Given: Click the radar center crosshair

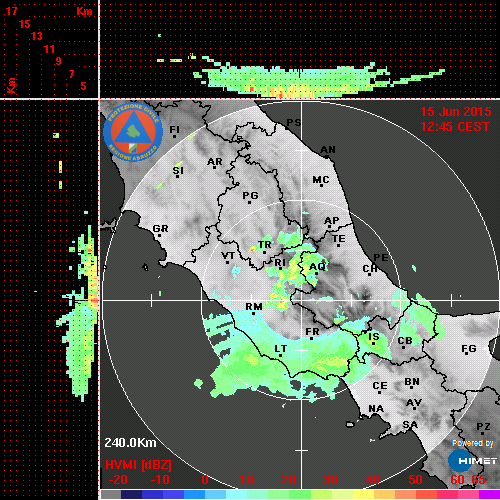Looking at the screenshot, I should coord(302,300).
